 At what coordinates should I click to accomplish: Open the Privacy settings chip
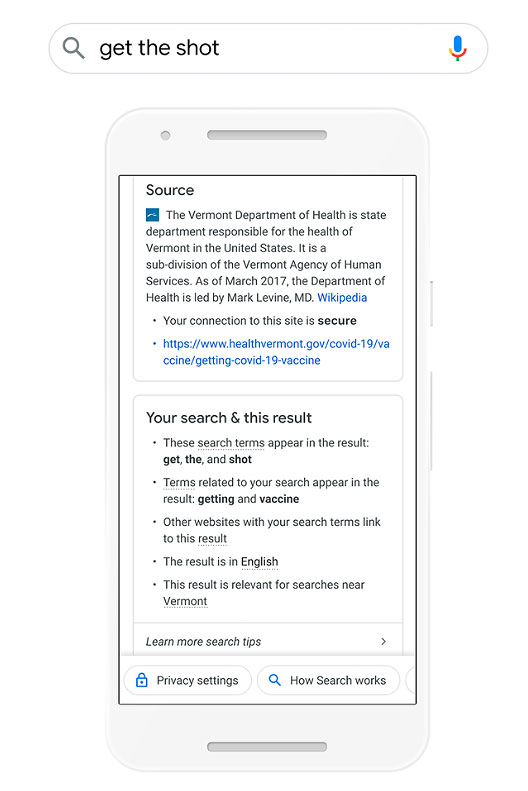[188, 680]
